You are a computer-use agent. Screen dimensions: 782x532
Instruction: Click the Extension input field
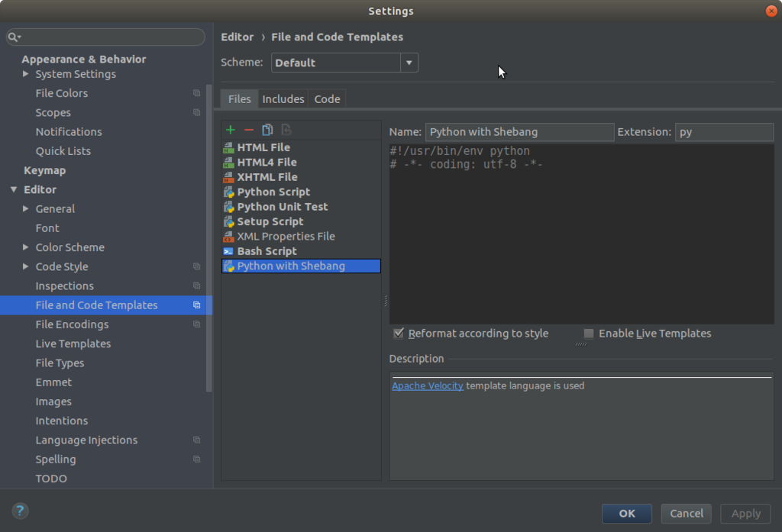click(x=724, y=132)
